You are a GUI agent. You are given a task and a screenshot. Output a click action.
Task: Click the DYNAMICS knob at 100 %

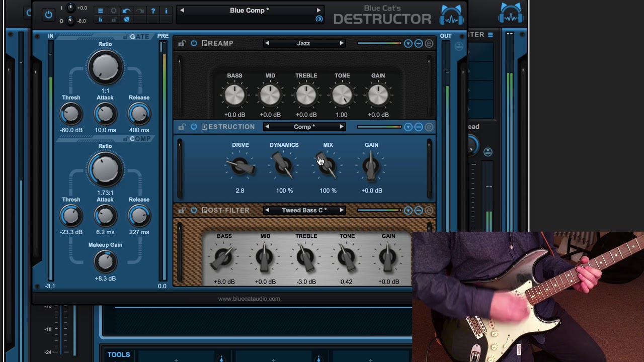(284, 165)
